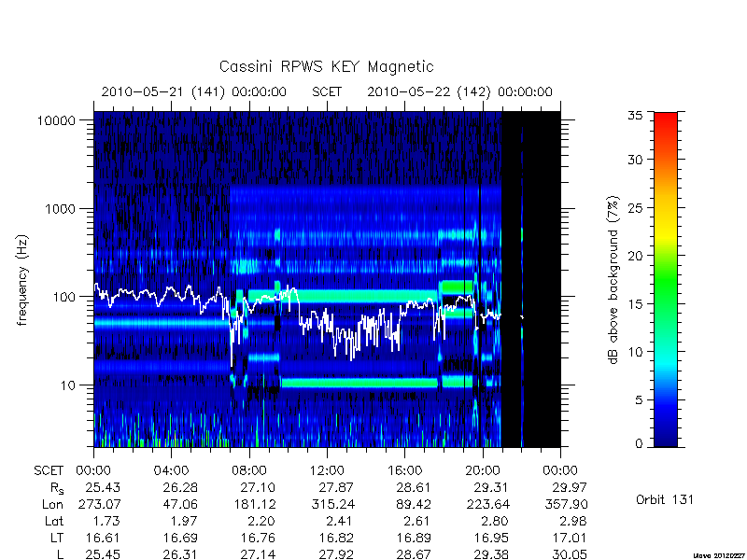
Task: Click the colorbar tick label 0
Action: (639, 443)
